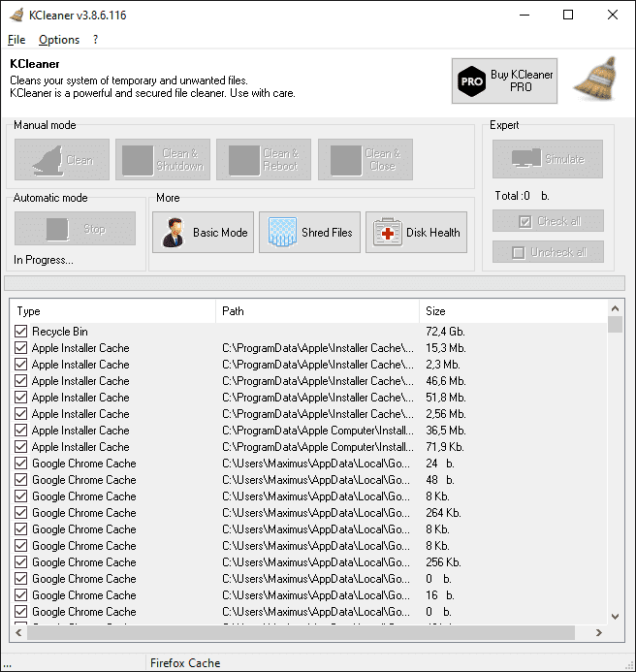Click Clean & Close button
This screenshot has height=672, width=636.
[366, 159]
